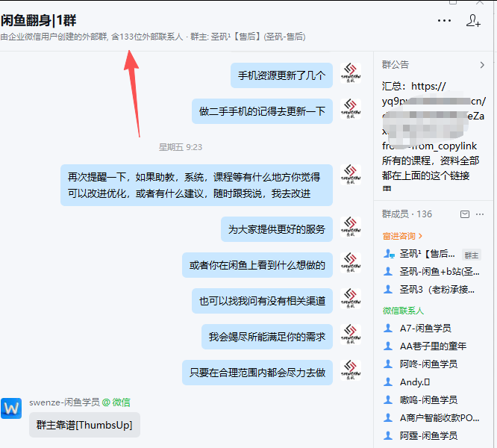This screenshot has width=497, height=448.
Task: Click message 做二手手机的记得去更新一下
Action: point(262,111)
